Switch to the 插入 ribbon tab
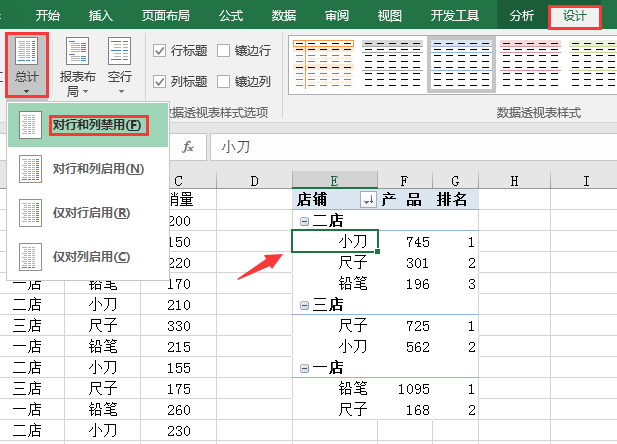 click(101, 16)
